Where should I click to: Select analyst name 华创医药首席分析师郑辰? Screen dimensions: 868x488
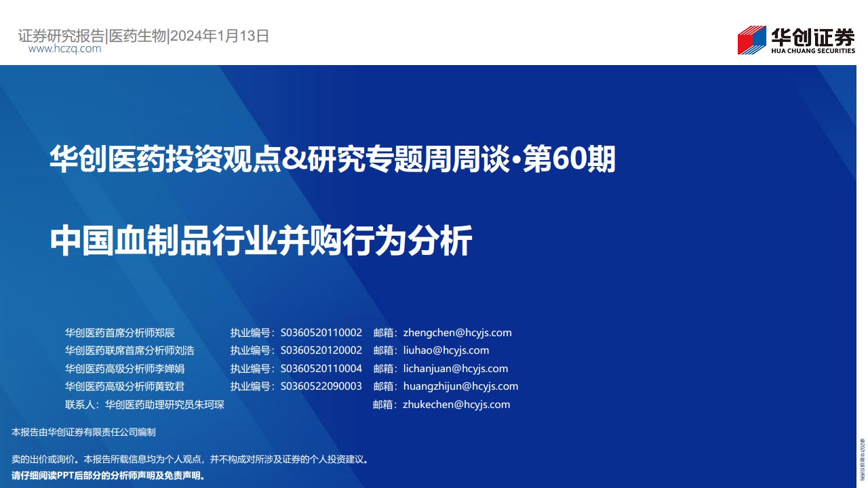point(120,333)
